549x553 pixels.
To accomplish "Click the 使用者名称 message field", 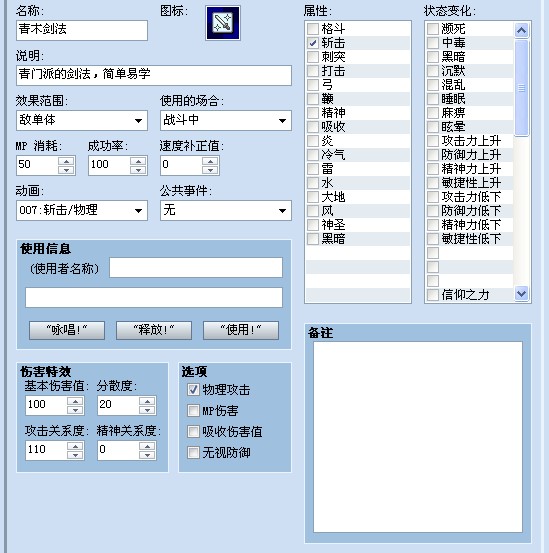I will (x=196, y=267).
